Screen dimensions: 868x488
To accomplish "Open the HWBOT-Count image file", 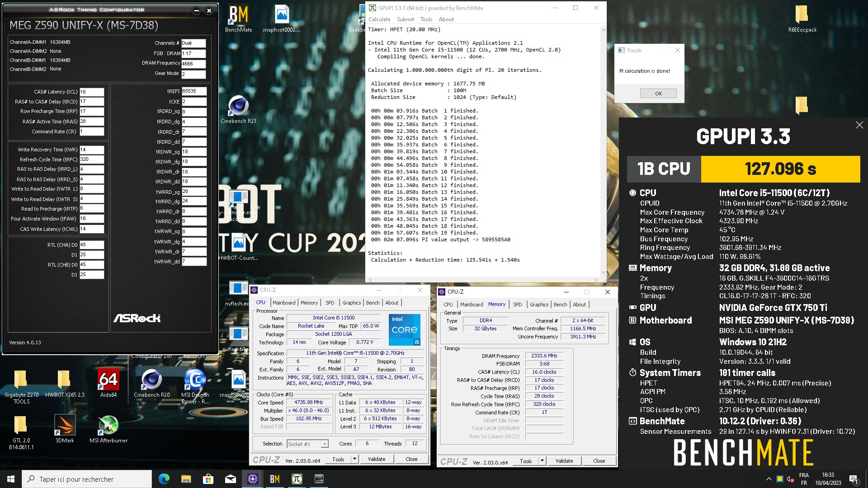I will coord(238,247).
